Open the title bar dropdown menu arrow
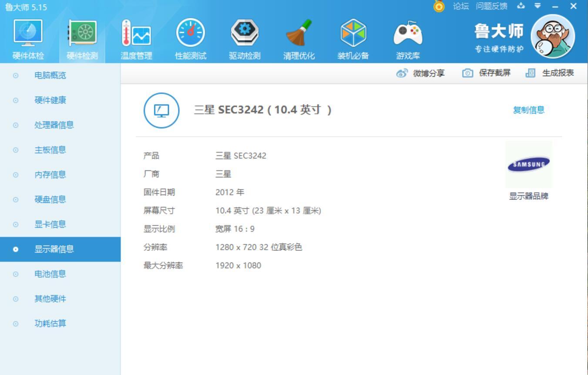The height and width of the screenshot is (375, 588). coord(538,6)
